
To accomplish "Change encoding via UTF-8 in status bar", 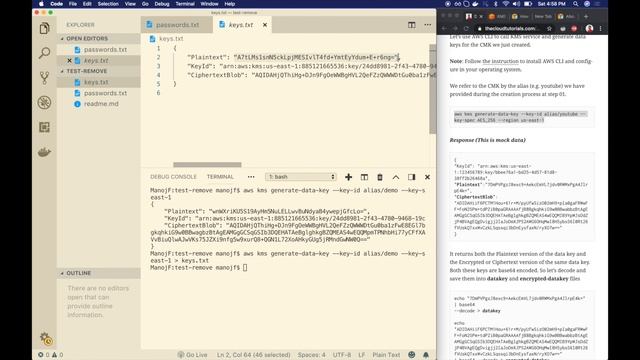I will [342, 355].
